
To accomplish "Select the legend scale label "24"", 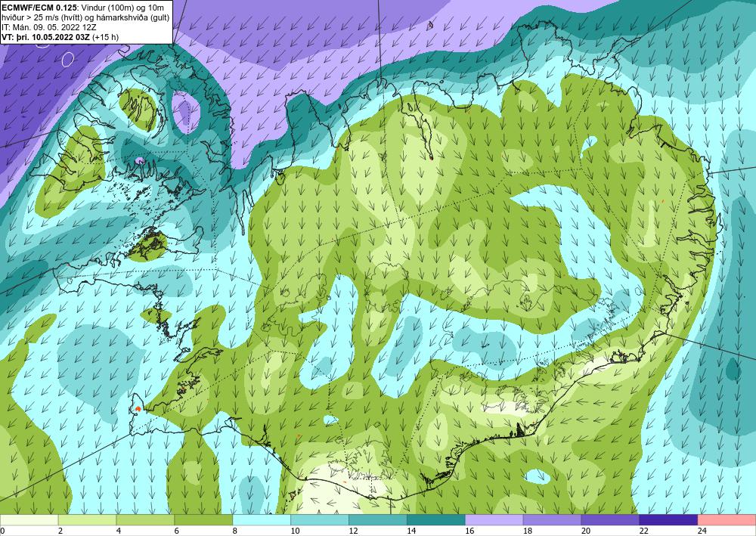I will tap(702, 531).
